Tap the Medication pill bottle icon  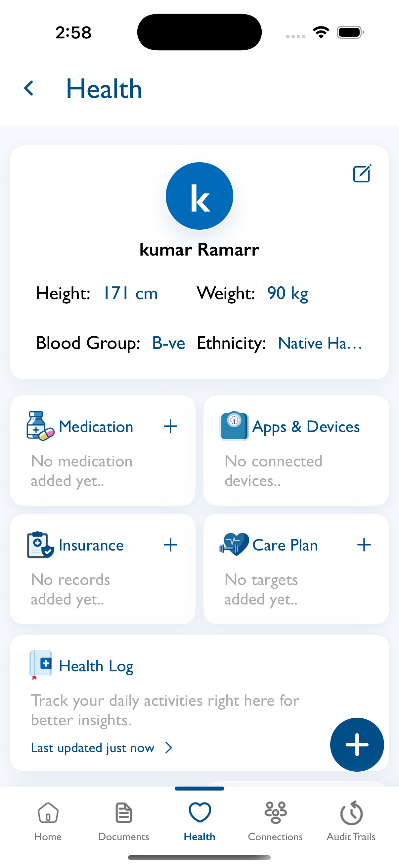click(40, 426)
